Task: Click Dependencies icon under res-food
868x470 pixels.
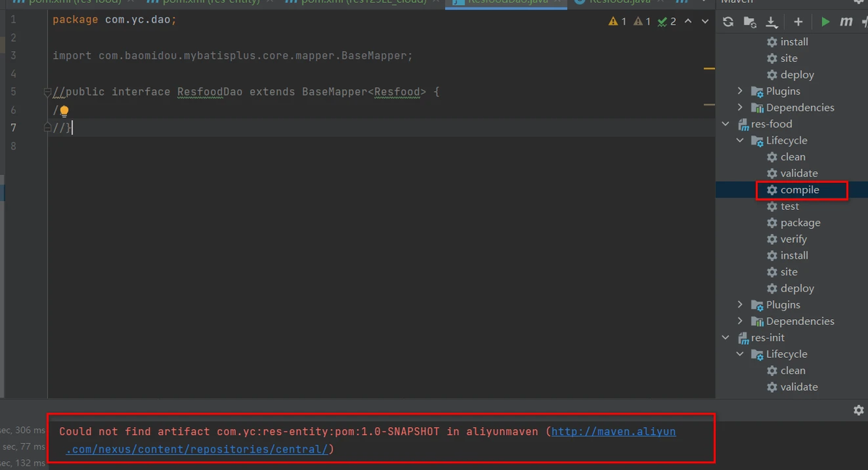Action: tap(757, 321)
